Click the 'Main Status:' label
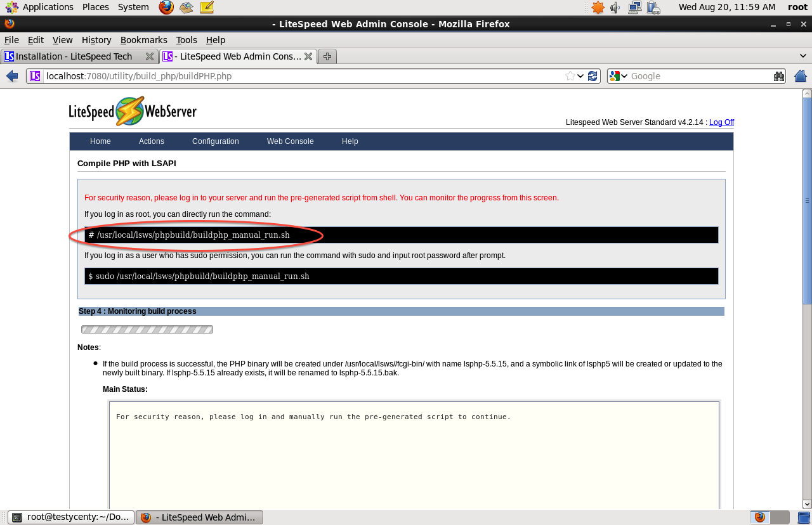 [x=125, y=389]
